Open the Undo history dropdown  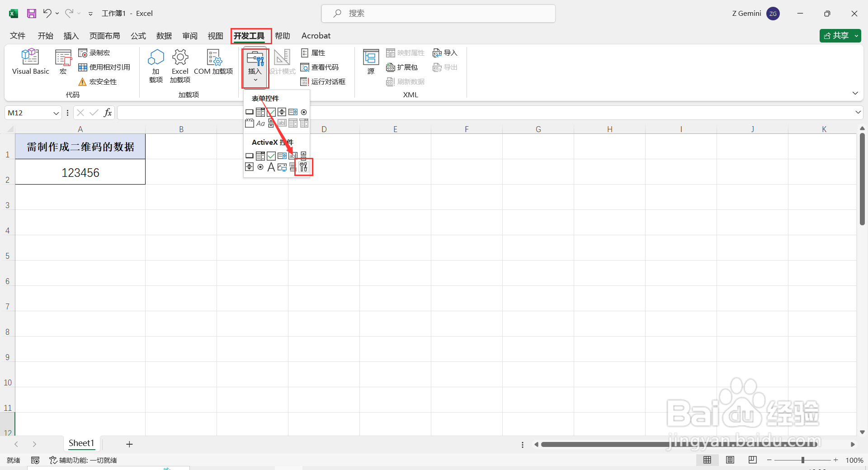tap(57, 14)
